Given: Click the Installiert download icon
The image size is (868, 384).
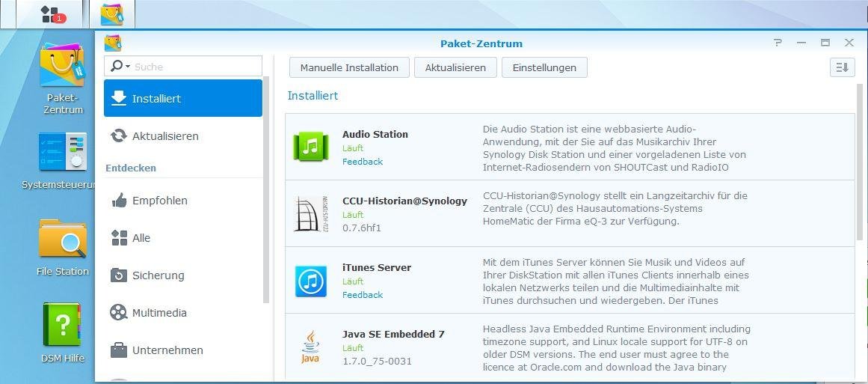Looking at the screenshot, I should [x=118, y=98].
